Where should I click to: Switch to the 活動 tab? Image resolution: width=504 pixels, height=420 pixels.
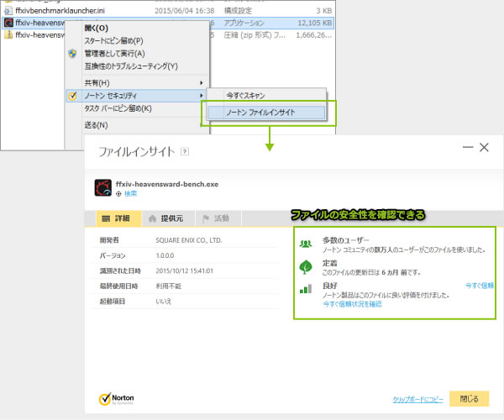tap(218, 218)
